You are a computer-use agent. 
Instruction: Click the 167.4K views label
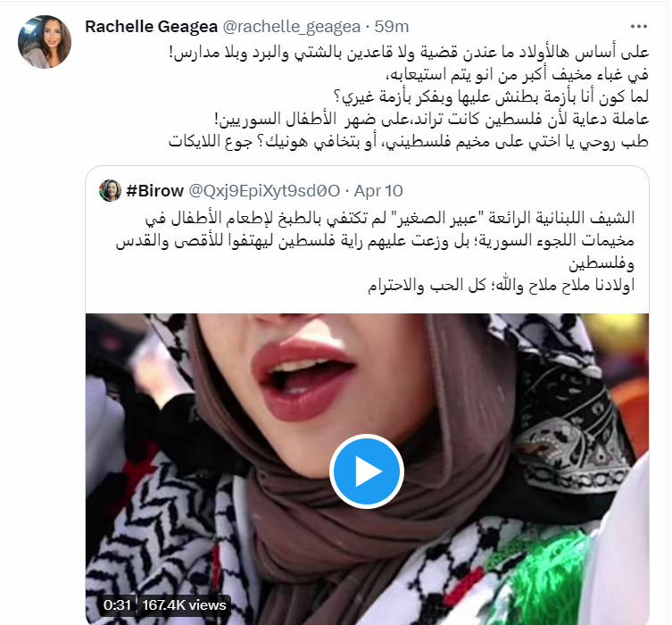point(184,604)
